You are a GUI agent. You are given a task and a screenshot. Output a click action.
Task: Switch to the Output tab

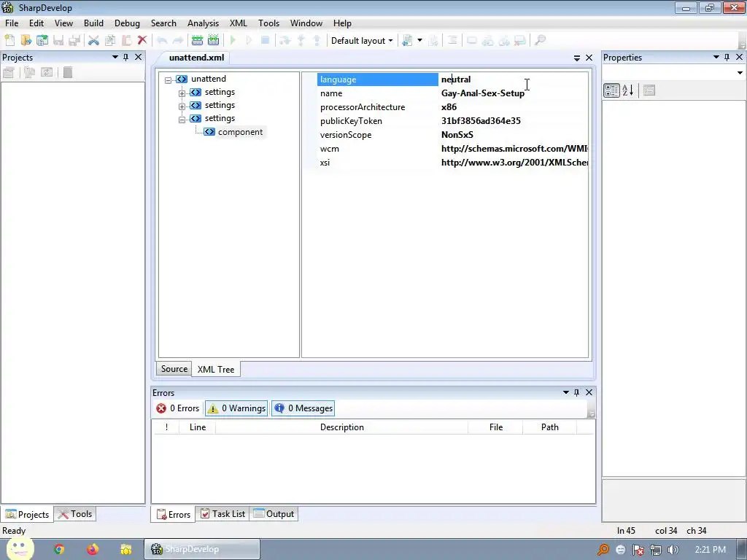[x=274, y=514]
